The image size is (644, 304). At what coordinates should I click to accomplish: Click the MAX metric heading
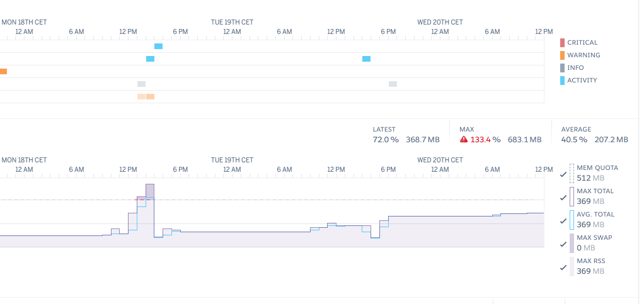(x=466, y=129)
